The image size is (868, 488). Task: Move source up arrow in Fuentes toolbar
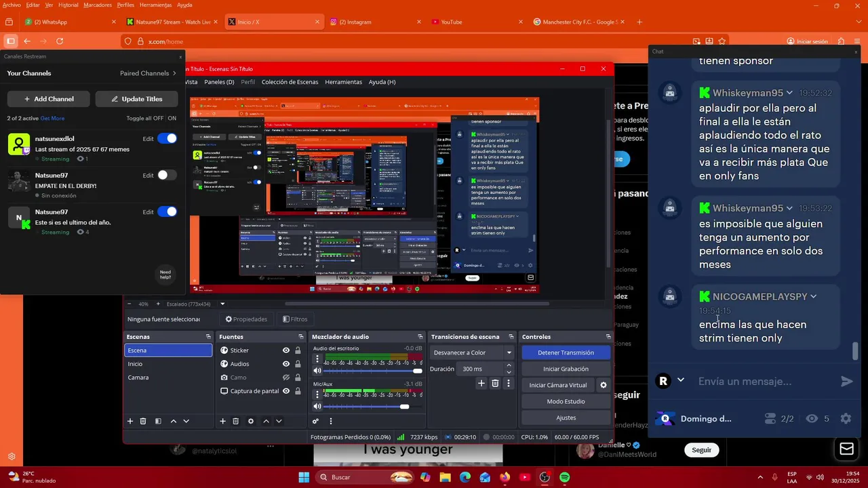[x=266, y=421]
